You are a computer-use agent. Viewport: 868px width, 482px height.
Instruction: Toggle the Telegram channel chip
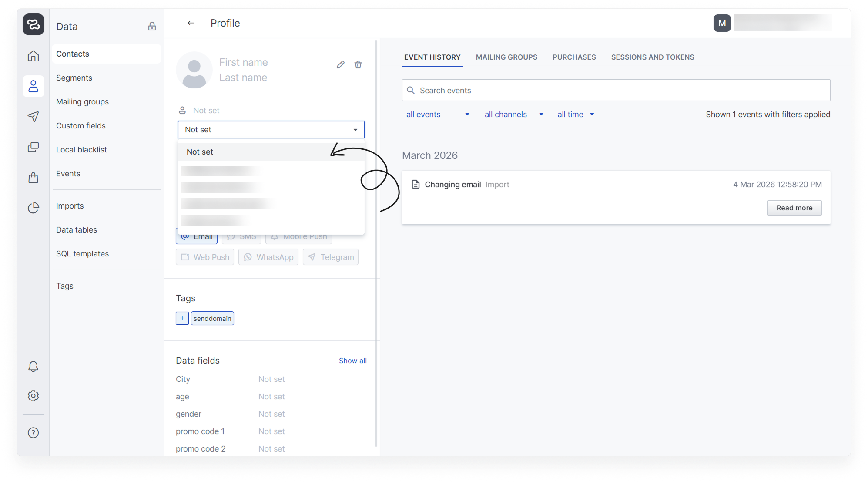pyautogui.click(x=331, y=257)
